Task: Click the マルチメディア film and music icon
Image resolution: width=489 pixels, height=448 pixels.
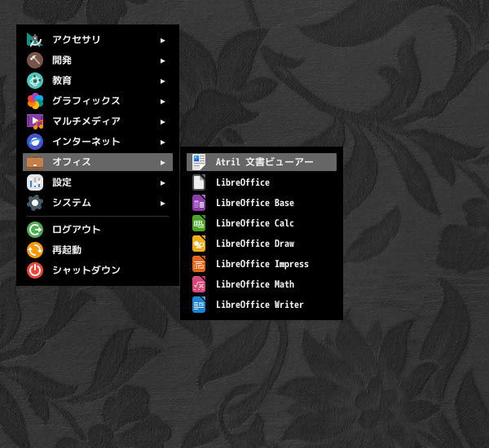Action: click(x=35, y=121)
